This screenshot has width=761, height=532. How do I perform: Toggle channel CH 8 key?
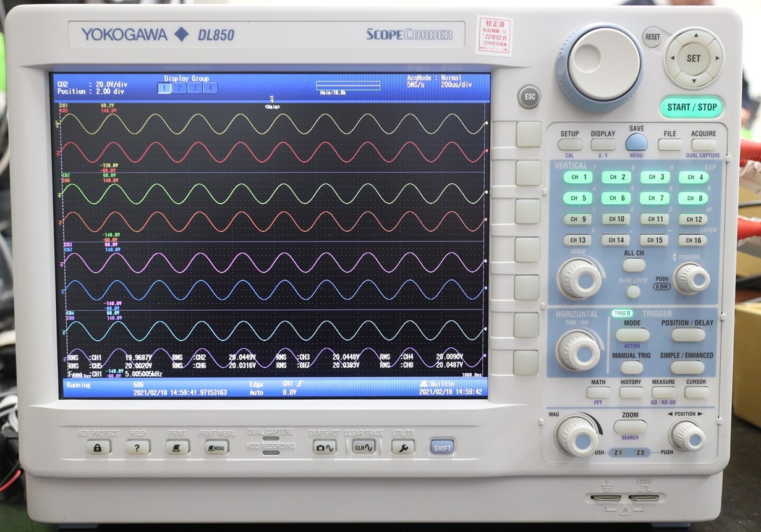(693, 198)
